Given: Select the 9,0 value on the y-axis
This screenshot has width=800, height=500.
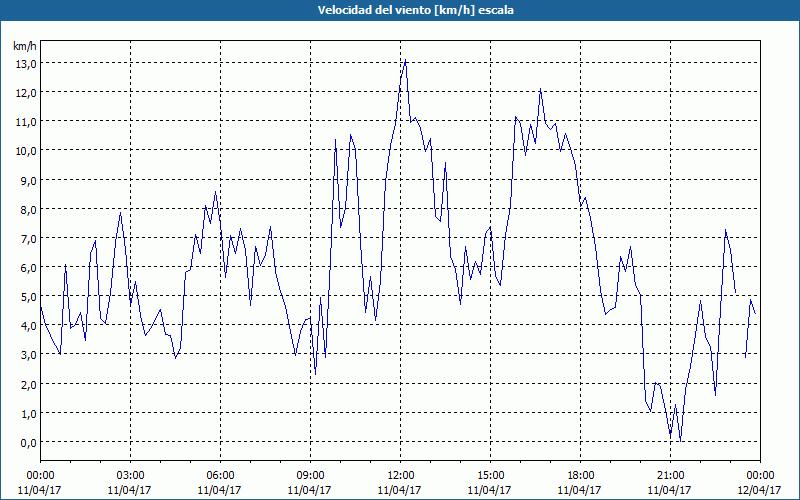Looking at the screenshot, I should pyautogui.click(x=30, y=181).
